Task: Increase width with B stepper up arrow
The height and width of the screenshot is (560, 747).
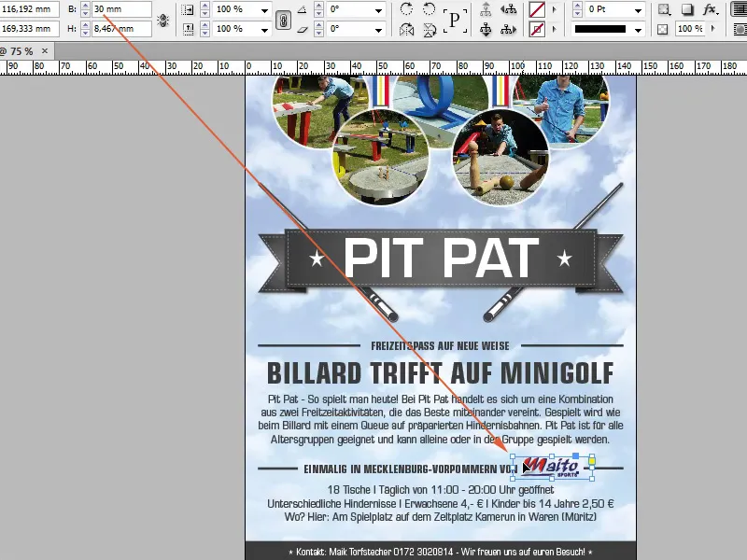Action: 85,6
